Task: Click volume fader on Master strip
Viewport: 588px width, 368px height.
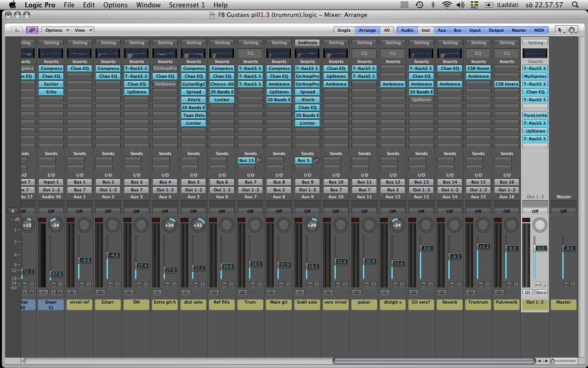Action: click(569, 248)
